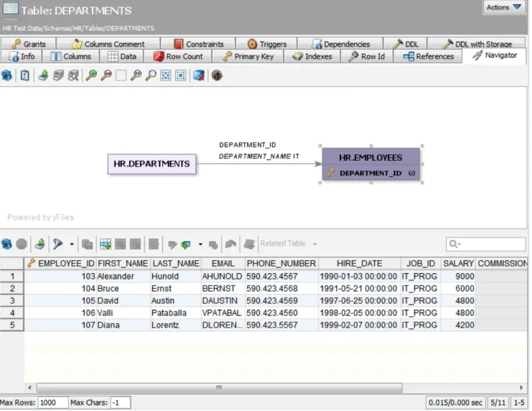Open the Columns tab
The width and height of the screenshot is (532, 411).
(71, 56)
